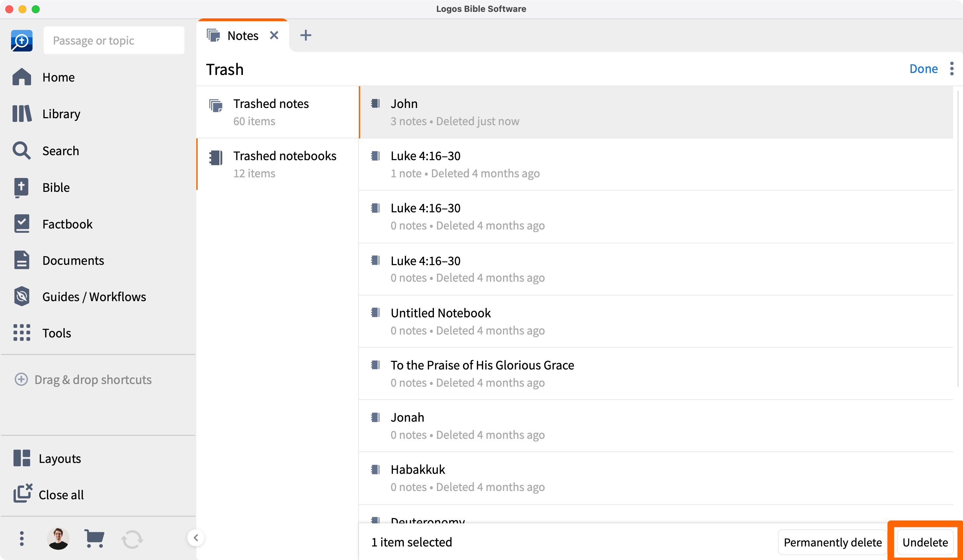Select the Habakkuk notebook row

[656, 478]
